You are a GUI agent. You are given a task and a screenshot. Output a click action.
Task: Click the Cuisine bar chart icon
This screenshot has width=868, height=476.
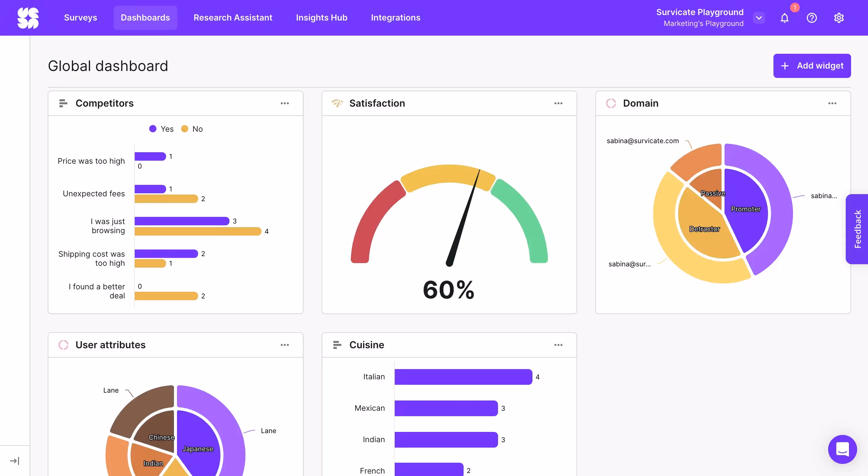tap(337, 345)
